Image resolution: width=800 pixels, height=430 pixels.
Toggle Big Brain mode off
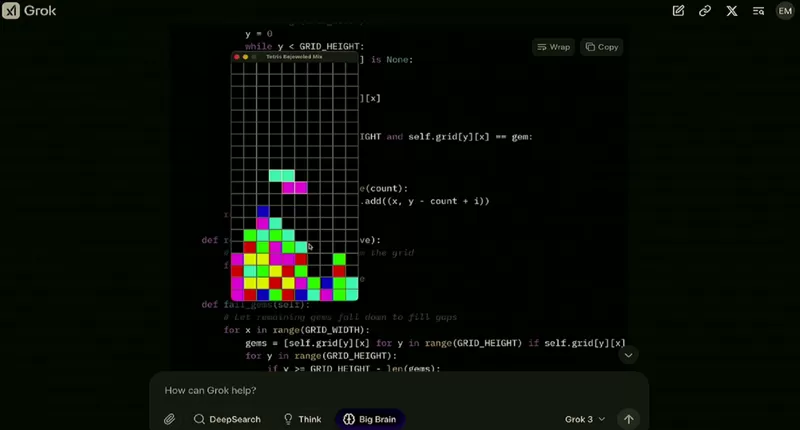370,419
